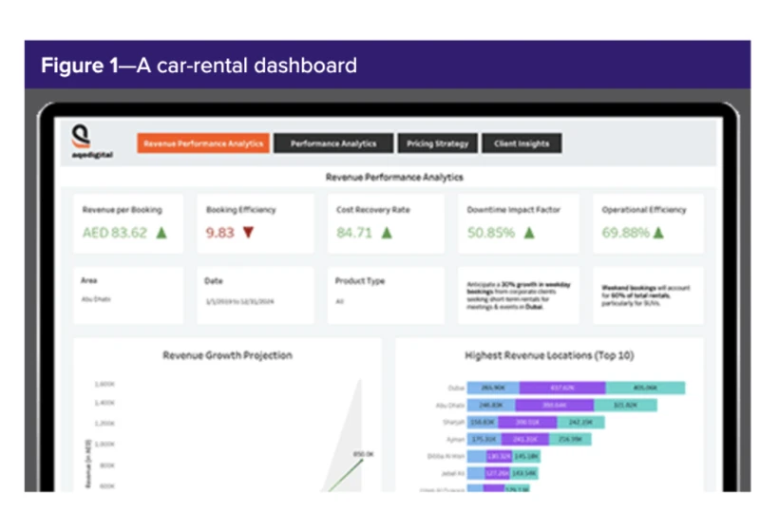Click the weekend bookings insight card

coord(648,295)
